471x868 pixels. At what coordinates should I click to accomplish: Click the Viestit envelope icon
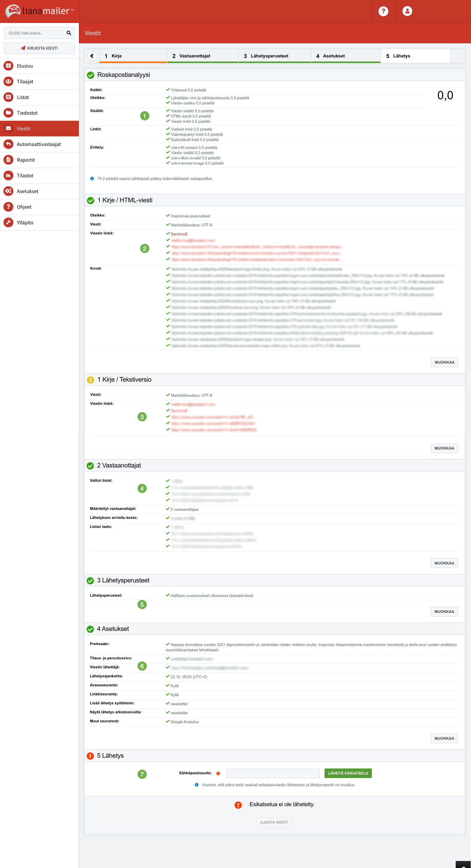(8, 128)
